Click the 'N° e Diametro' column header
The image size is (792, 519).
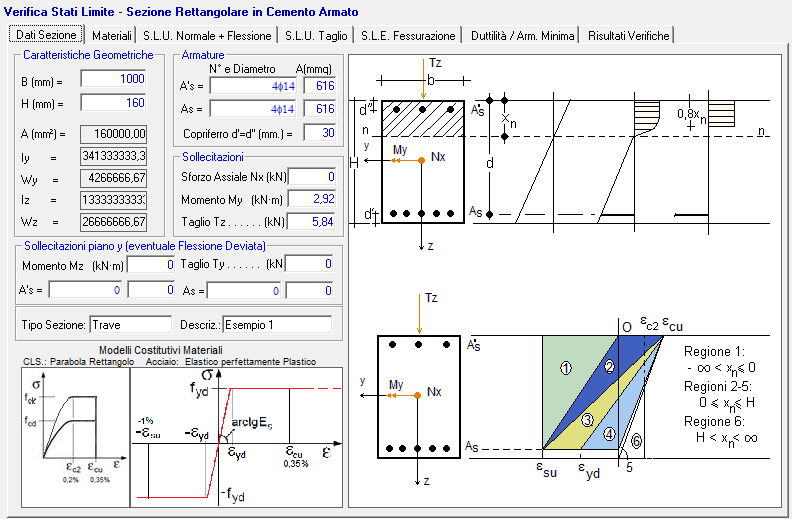(242, 69)
